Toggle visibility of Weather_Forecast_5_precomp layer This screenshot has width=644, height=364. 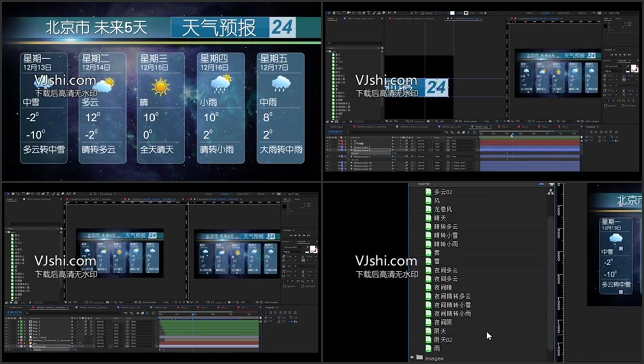(7, 340)
